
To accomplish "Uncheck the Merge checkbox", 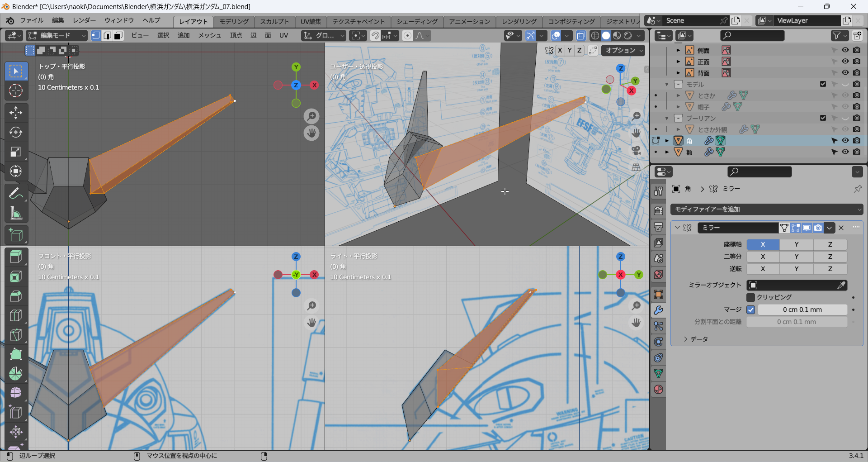I will point(751,310).
